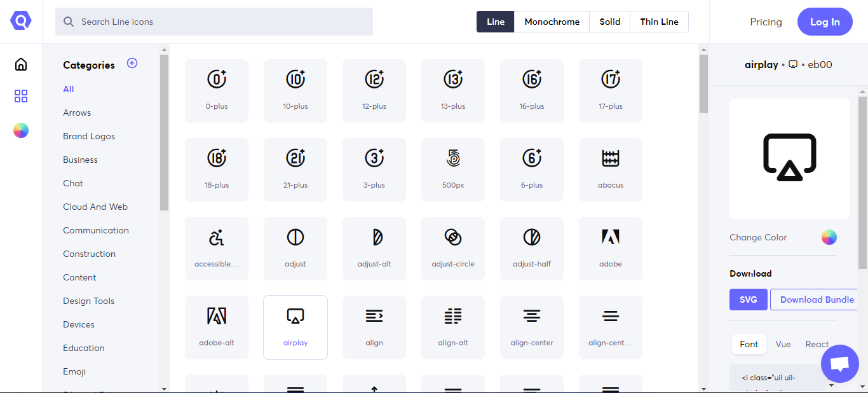Select the airplay icon card
Image resolution: width=868 pixels, height=393 pixels.
point(295,327)
